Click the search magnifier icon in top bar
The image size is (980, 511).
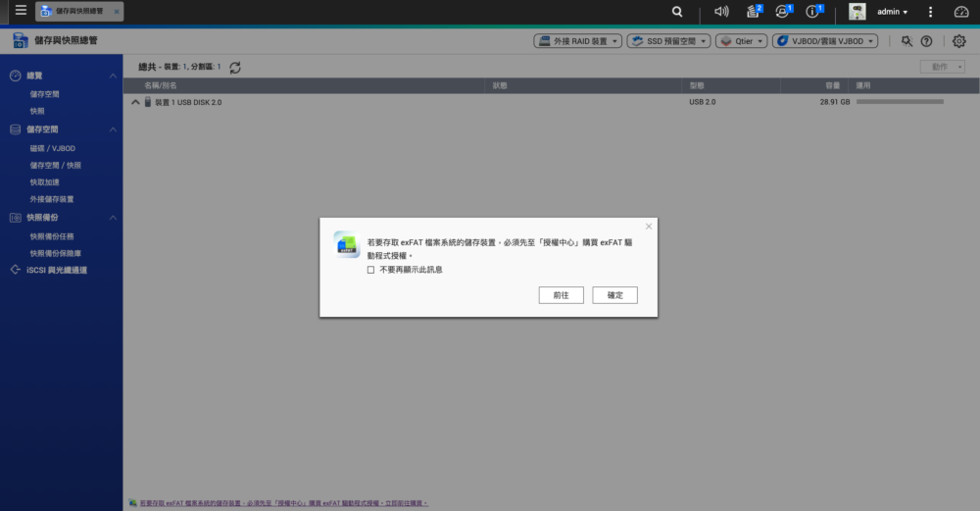coord(677,11)
